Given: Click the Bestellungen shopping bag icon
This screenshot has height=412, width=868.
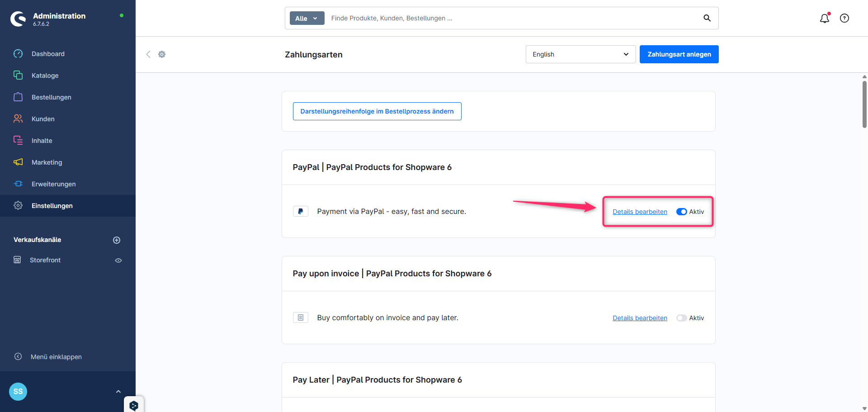Looking at the screenshot, I should click(x=18, y=97).
